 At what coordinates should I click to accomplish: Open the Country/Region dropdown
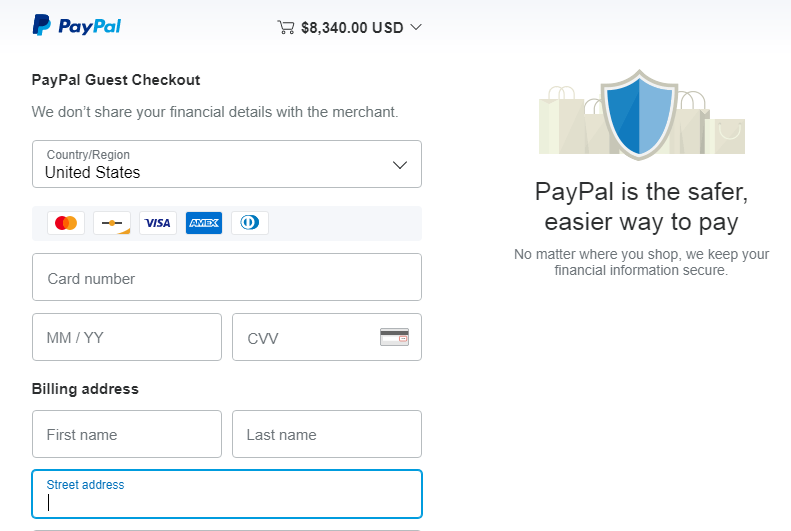coord(227,164)
